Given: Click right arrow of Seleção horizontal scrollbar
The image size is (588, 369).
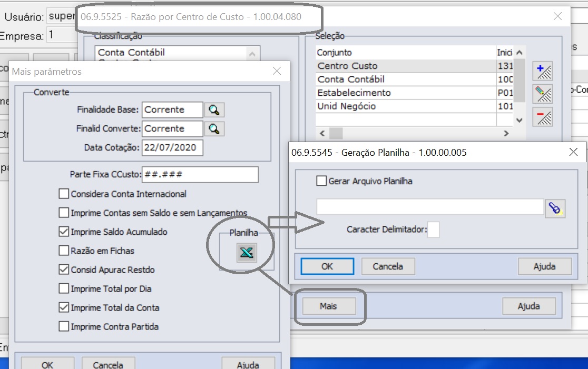Looking at the screenshot, I should click(506, 133).
